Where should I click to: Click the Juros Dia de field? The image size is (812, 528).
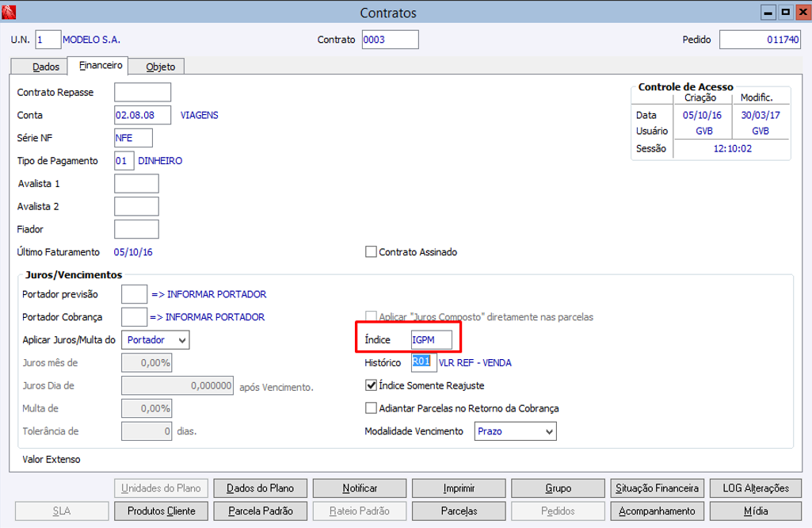point(177,385)
